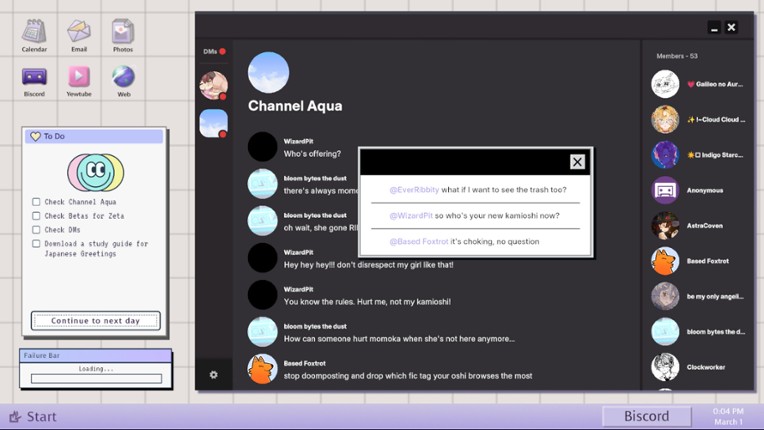Click avatar next to 'there's always mome' message
This screenshot has height=430, width=764.
point(263,184)
